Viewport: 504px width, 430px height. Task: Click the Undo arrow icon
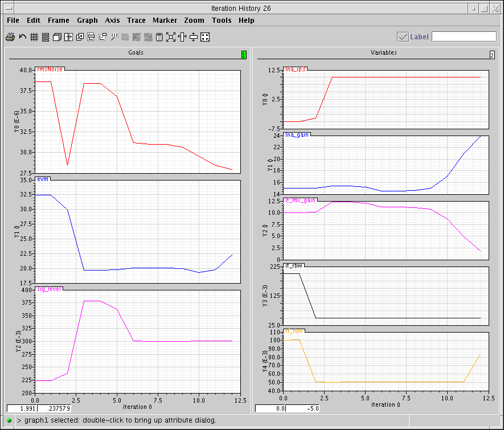tap(22, 37)
